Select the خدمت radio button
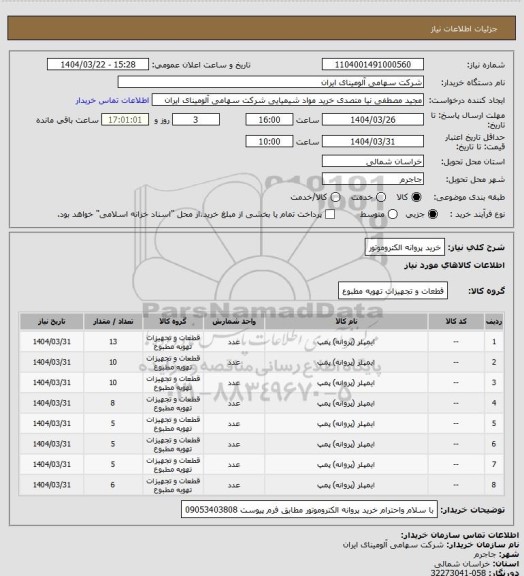 381,197
